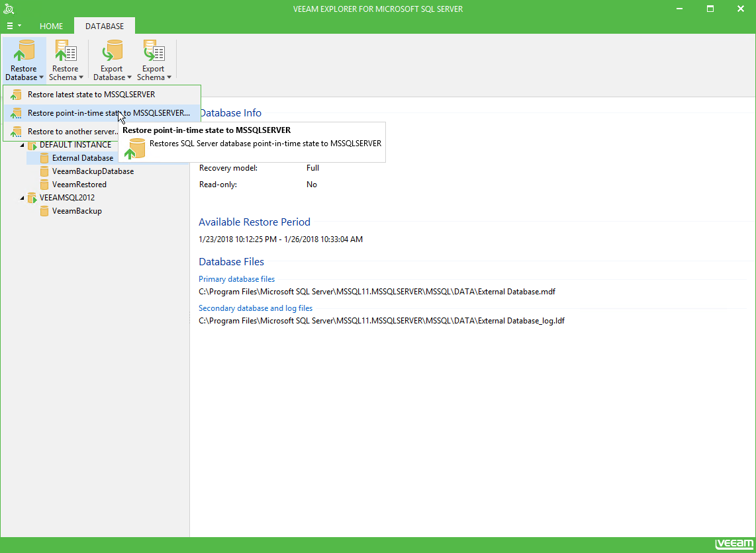Choose Restore point-in-time state to MSSQLSERVER
The image size is (756, 553).
[x=102, y=113]
